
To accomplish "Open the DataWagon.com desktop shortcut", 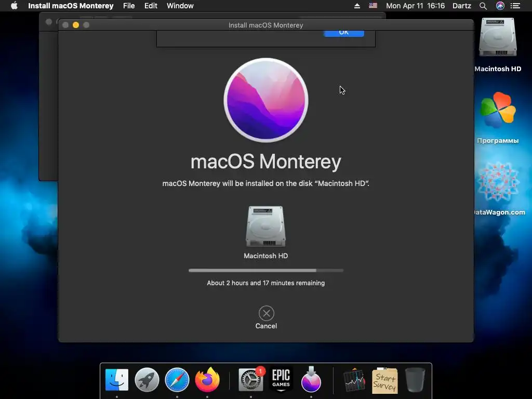I will [498, 181].
